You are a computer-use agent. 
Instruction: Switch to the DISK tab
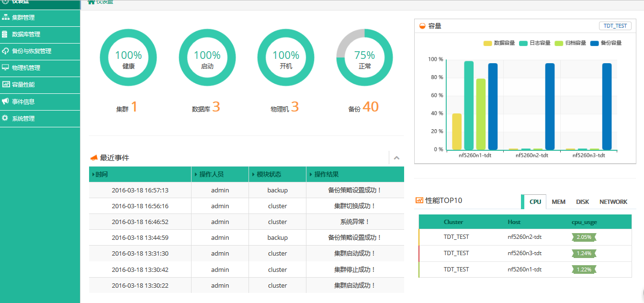[x=583, y=202]
